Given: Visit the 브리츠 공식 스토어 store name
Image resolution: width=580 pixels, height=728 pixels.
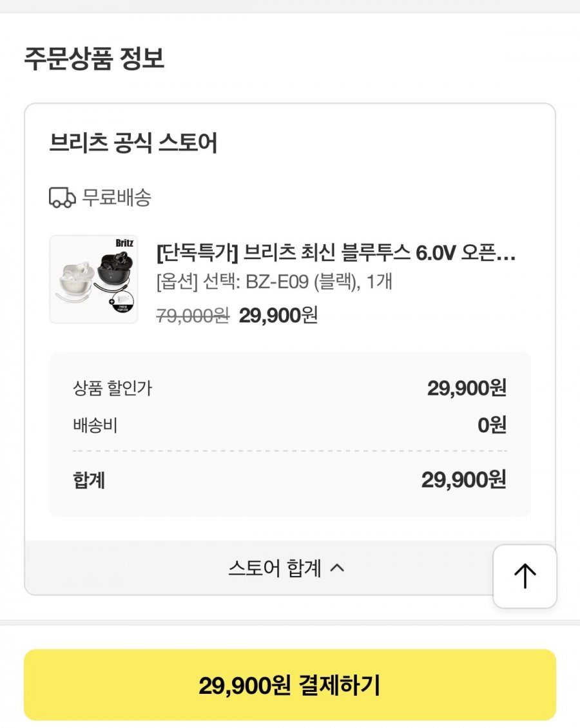Looking at the screenshot, I should tap(133, 143).
